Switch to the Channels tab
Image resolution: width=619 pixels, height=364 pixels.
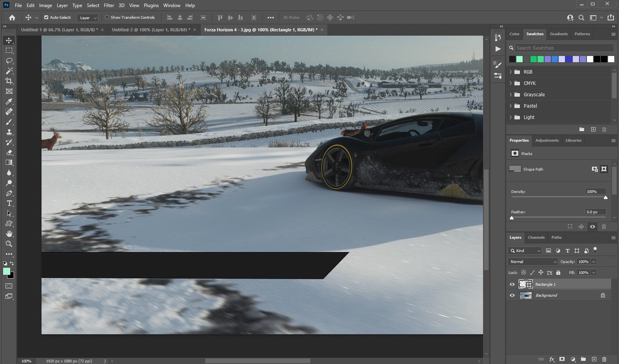[536, 237]
